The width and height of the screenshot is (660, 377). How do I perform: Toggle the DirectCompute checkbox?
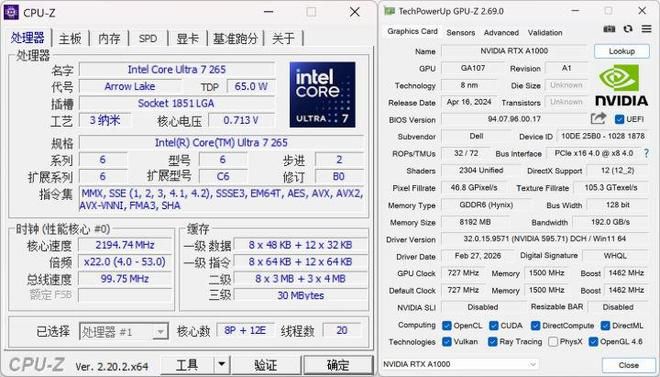[x=535, y=326]
